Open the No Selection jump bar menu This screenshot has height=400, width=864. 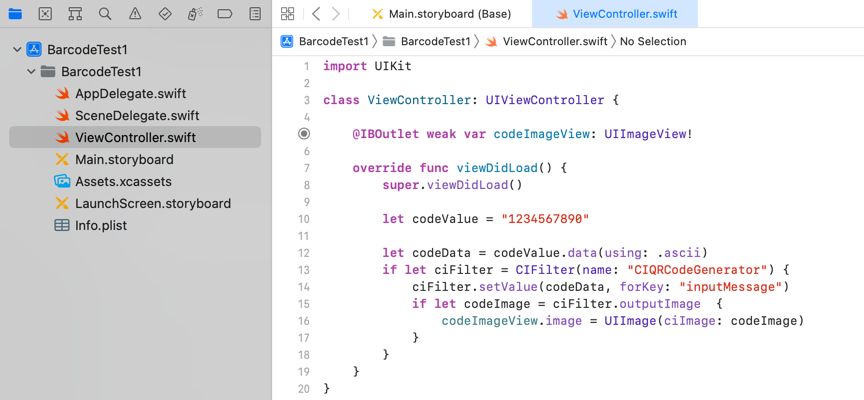click(653, 42)
